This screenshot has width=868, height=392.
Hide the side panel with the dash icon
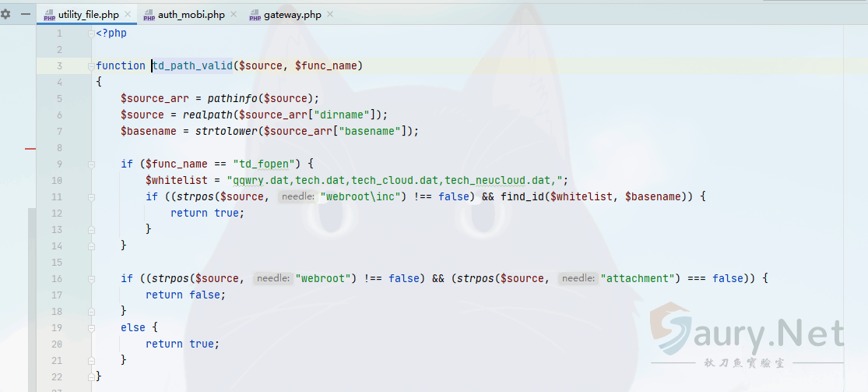coord(26,14)
